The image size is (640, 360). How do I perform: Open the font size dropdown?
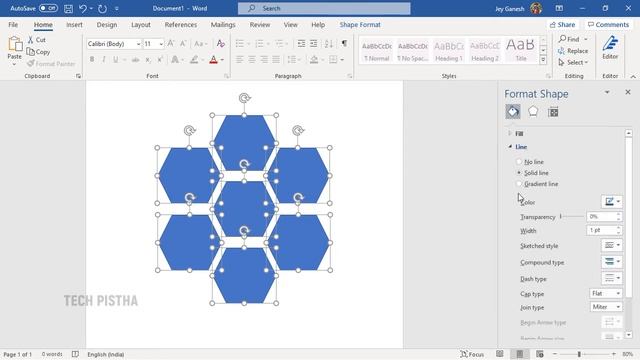[x=161, y=44]
